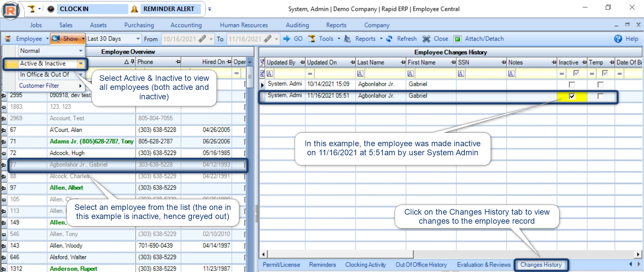Click the blue Help question mark icon
This screenshot has height=272, width=644.
click(x=618, y=39)
